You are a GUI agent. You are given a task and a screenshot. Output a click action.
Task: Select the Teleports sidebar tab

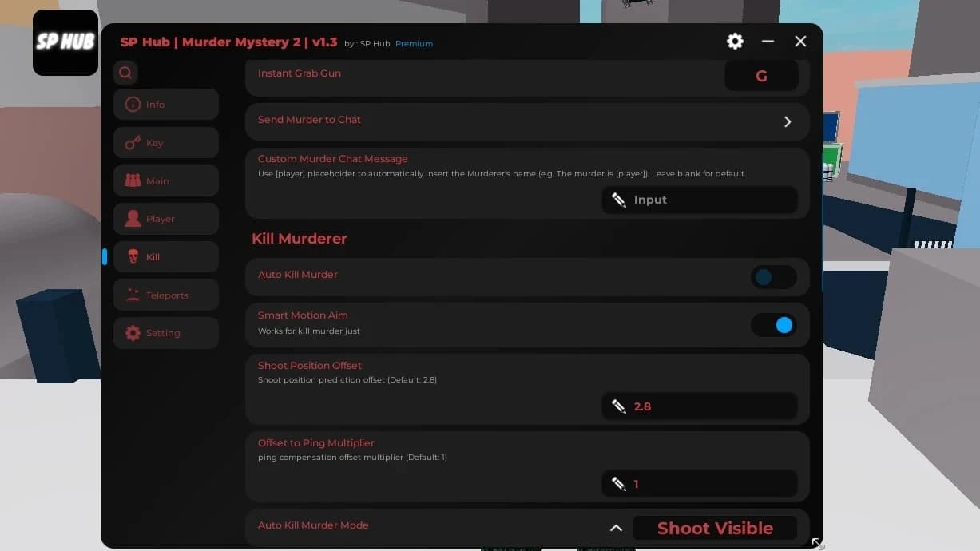[166, 295]
